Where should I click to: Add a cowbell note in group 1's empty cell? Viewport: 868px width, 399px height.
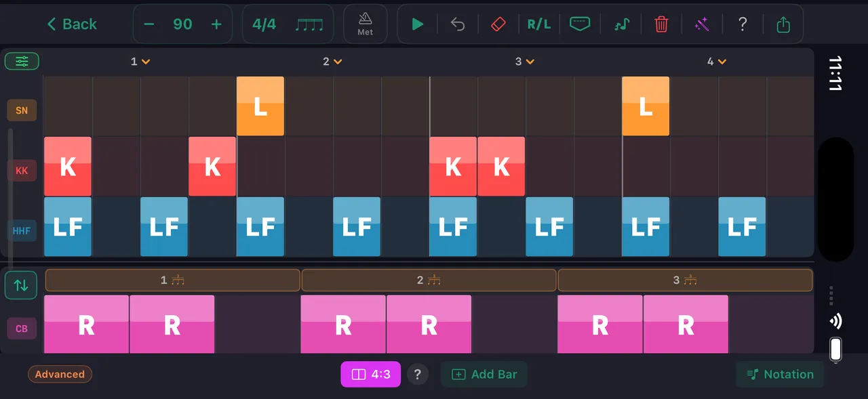pyautogui.click(x=258, y=324)
